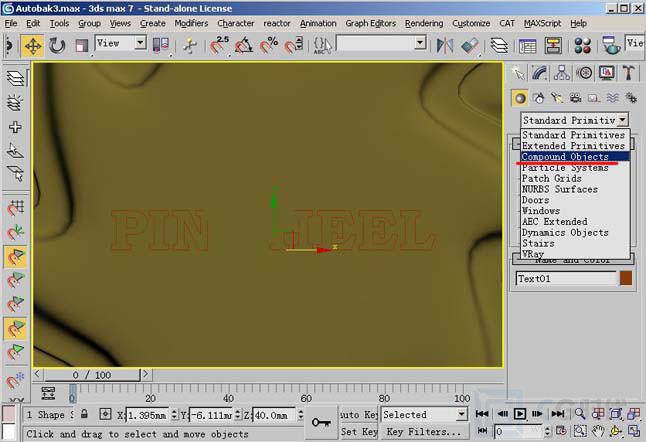
Task: Select the Lights category button
Action: (557, 98)
